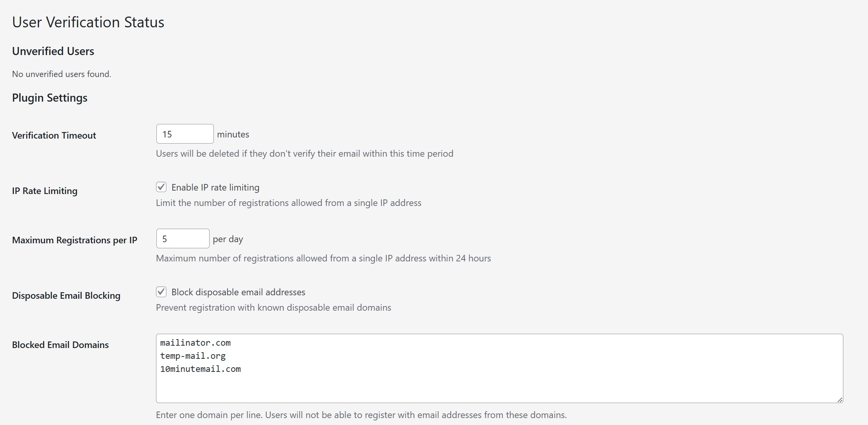
Task: Place cursor on mailinator.com line
Action: tap(195, 343)
